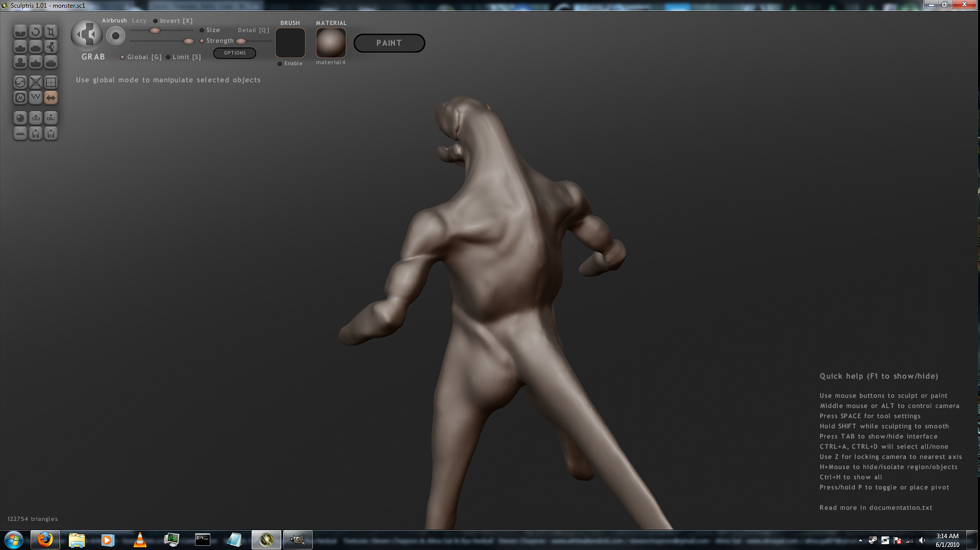The width and height of the screenshot is (980, 550).
Task: Click the 'Quick help (F1 to show/hide)' heading
Action: point(879,376)
